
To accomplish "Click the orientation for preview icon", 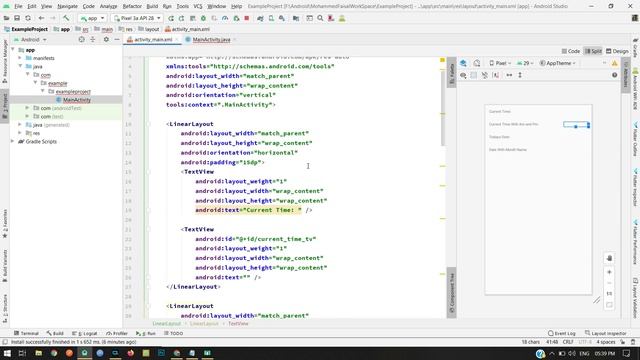I will coord(477,63).
